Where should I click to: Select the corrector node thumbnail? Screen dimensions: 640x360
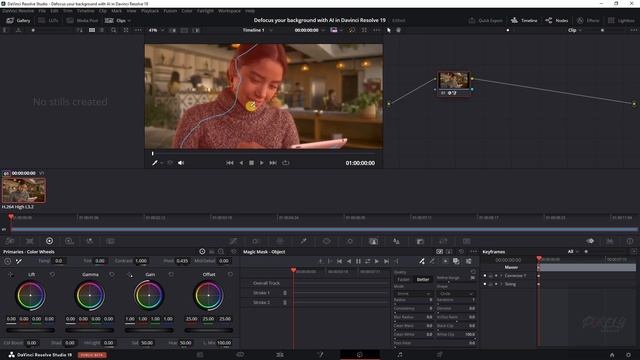453,80
